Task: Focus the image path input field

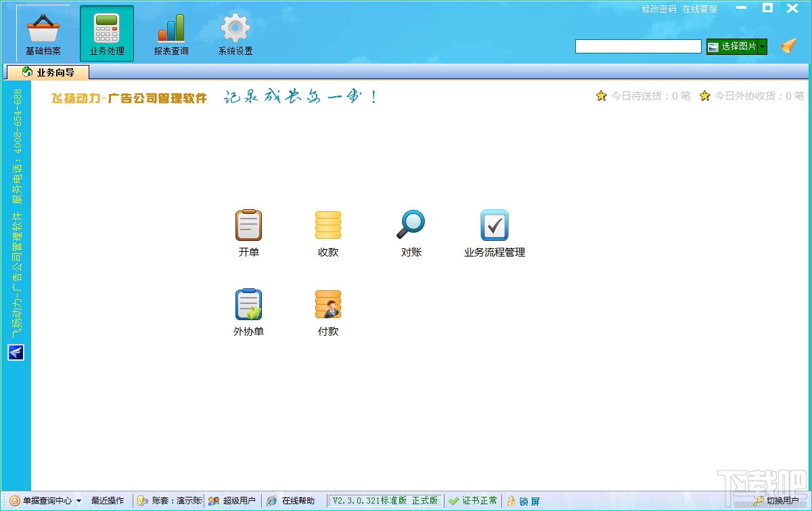Action: [x=638, y=46]
